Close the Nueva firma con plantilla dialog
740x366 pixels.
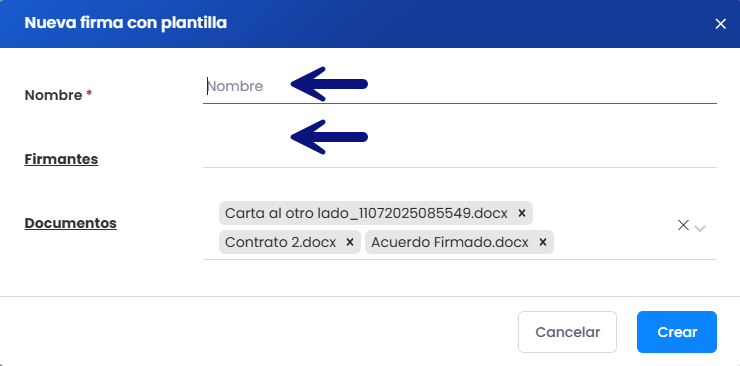(x=720, y=24)
